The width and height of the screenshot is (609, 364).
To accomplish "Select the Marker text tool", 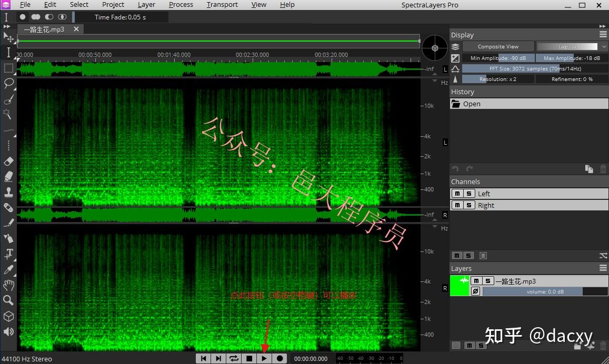I will click(x=8, y=254).
